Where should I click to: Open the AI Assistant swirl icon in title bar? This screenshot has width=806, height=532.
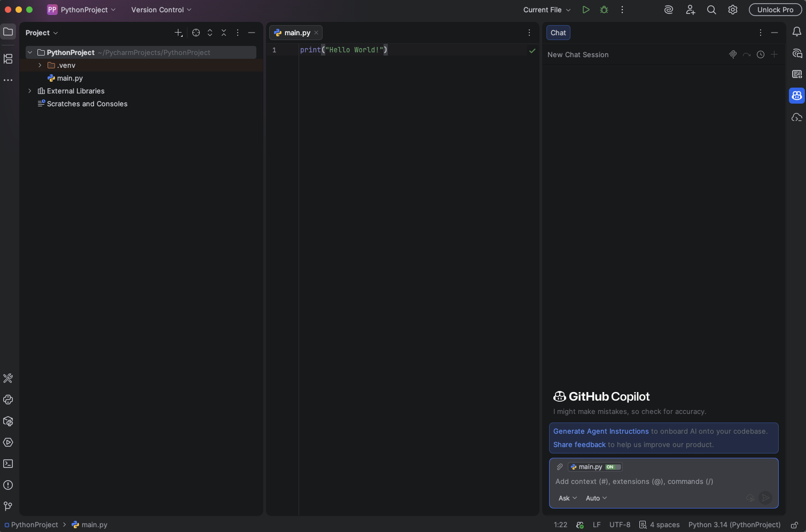pyautogui.click(x=669, y=10)
